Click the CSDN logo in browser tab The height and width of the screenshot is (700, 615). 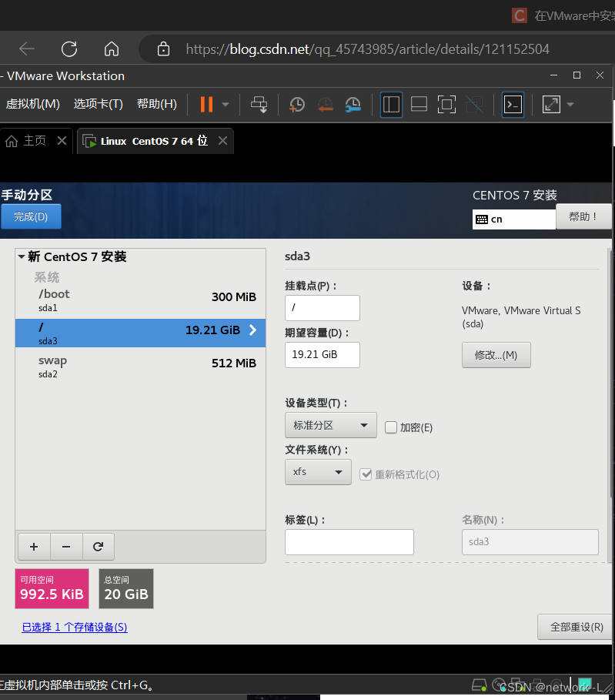(x=520, y=15)
